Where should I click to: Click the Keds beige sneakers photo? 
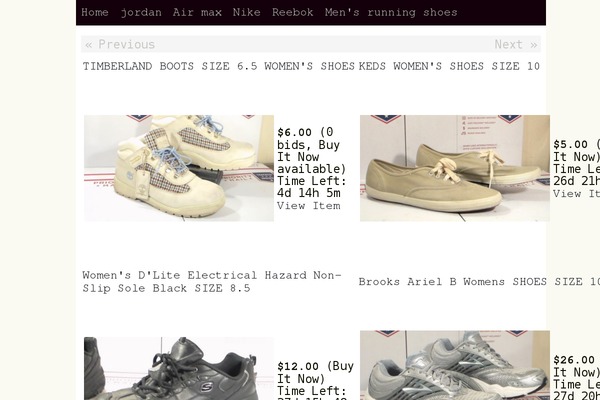tap(455, 168)
